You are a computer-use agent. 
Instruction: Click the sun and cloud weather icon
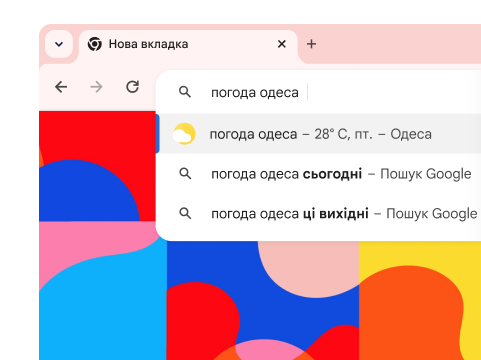pyautogui.click(x=184, y=134)
